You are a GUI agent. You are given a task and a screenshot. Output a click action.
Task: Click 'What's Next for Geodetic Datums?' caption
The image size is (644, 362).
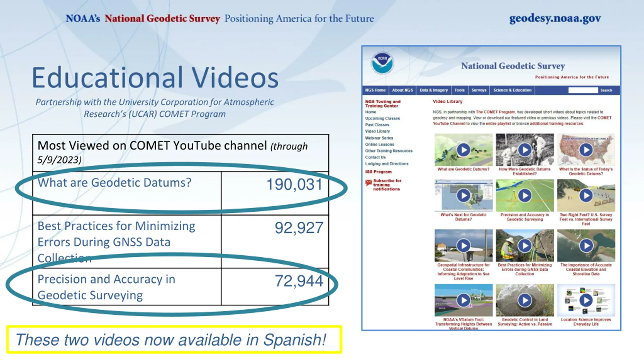(463, 217)
